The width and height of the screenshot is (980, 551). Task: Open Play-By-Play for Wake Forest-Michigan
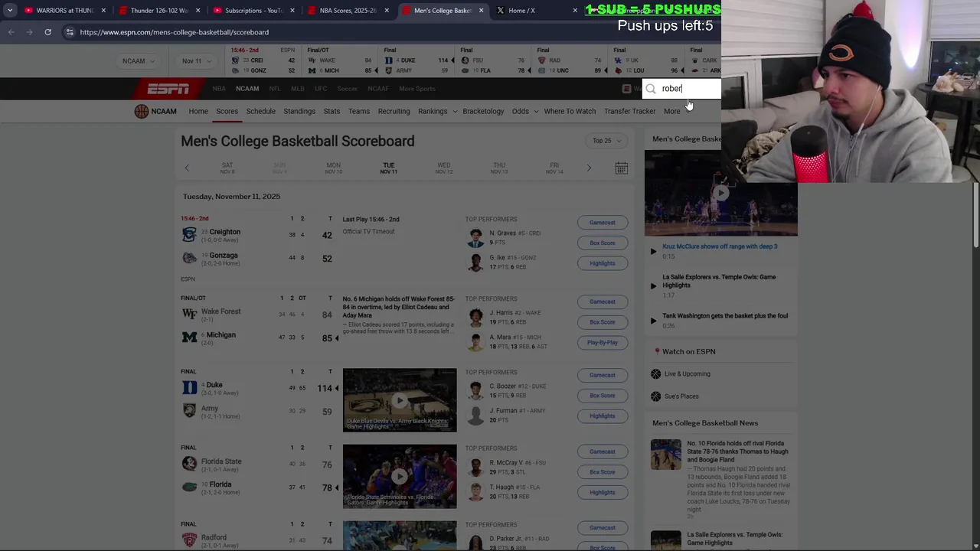[x=603, y=343]
